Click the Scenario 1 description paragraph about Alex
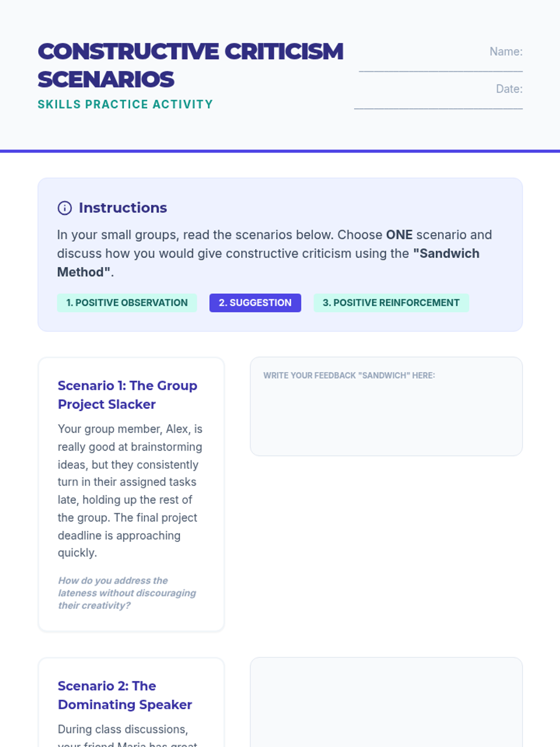 tap(130, 491)
